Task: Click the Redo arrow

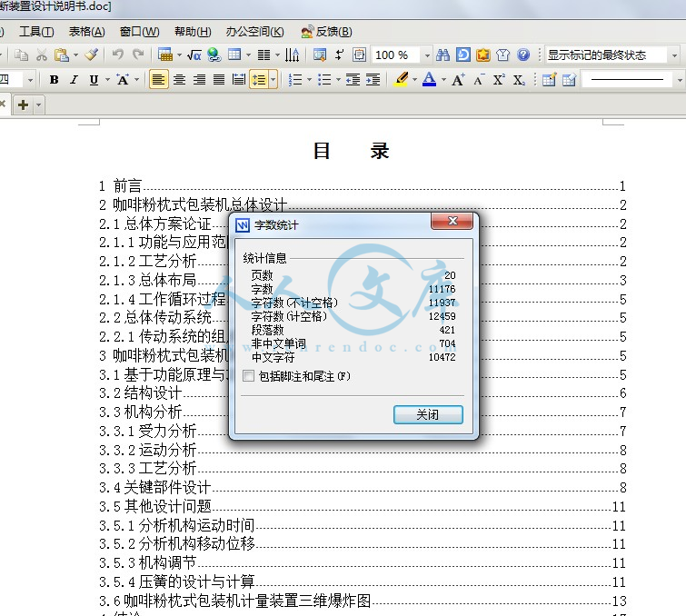Action: 138,55
